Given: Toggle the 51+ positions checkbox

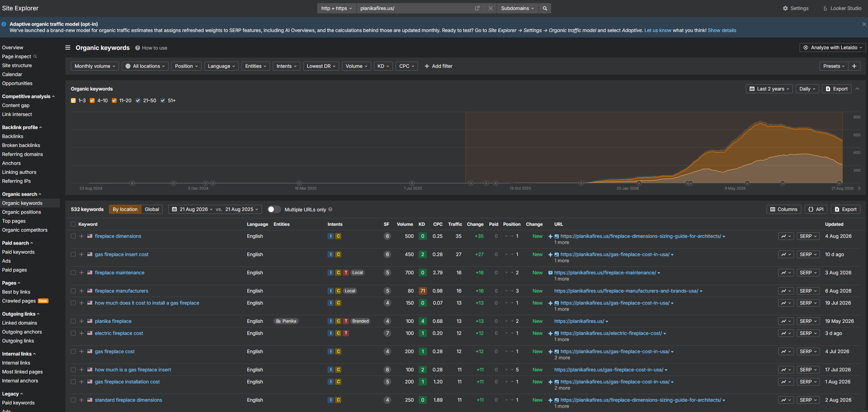Looking at the screenshot, I should (163, 101).
